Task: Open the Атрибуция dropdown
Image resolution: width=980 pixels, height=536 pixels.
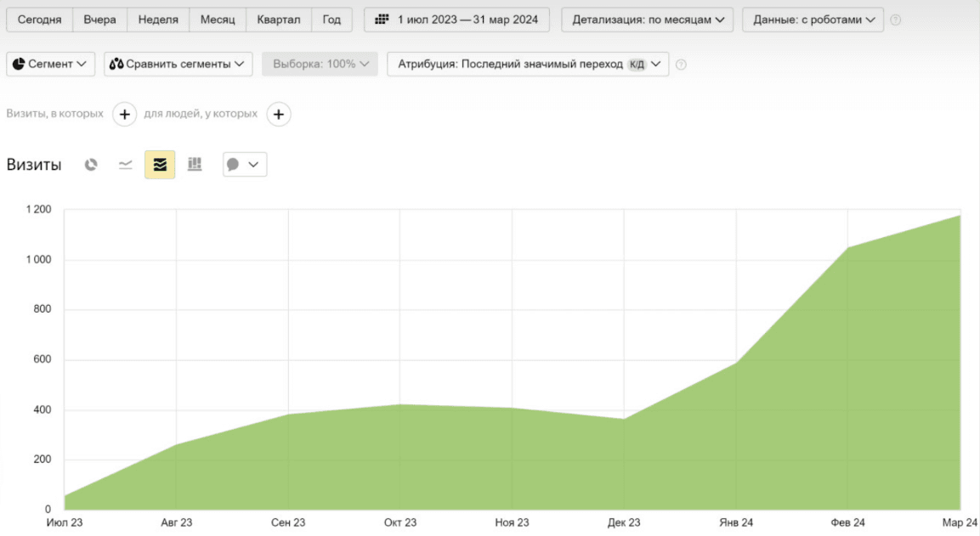Action: (528, 65)
